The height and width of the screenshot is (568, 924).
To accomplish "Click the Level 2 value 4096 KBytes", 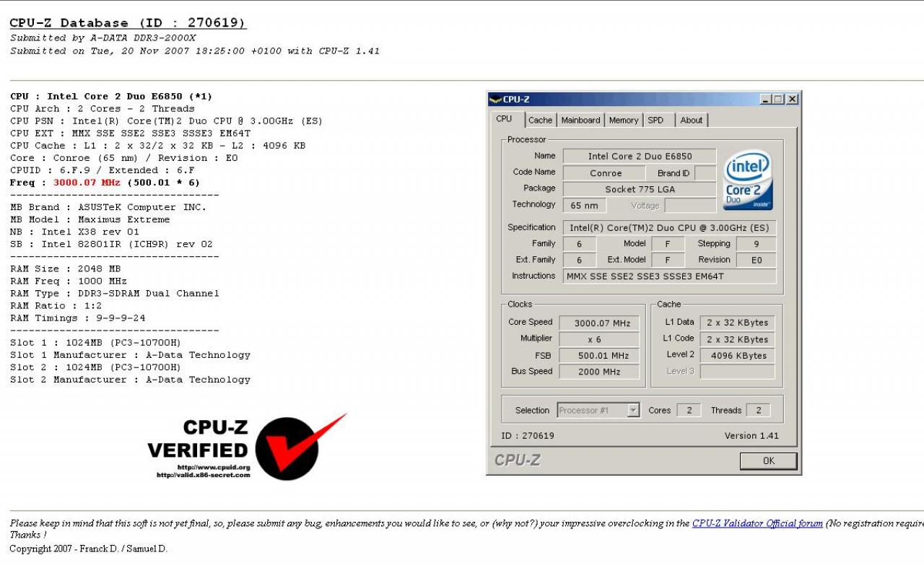I will click(x=738, y=356).
